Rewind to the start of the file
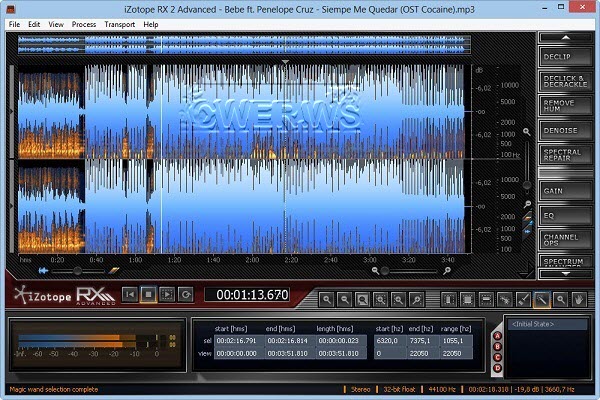The width and height of the screenshot is (600, 400). click(x=130, y=294)
